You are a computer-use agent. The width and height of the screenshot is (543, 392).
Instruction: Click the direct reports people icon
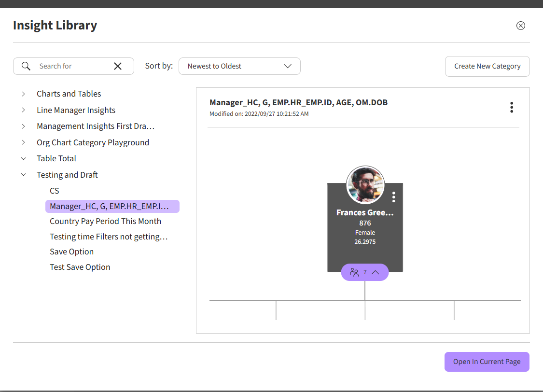point(354,272)
